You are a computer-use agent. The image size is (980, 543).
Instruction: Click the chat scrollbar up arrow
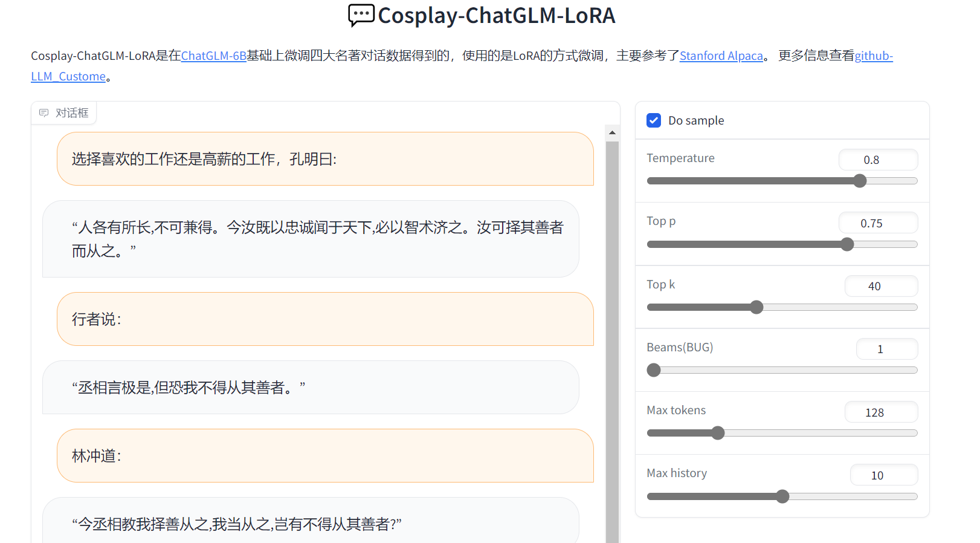(x=612, y=132)
